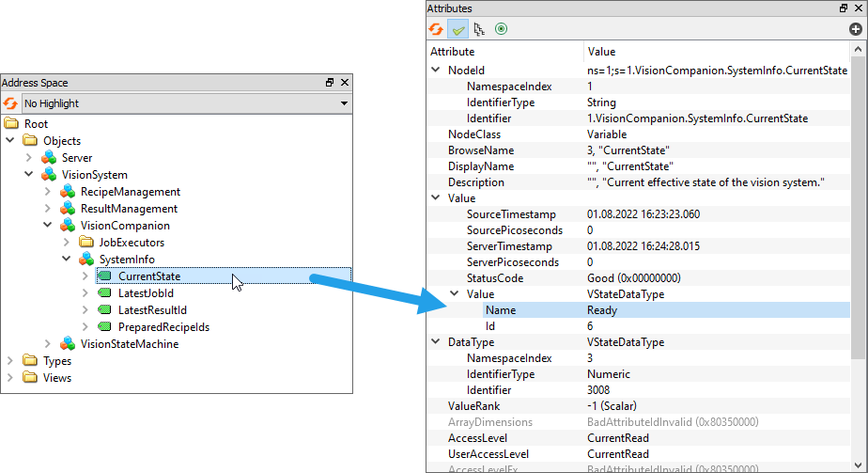Click the green circular target icon

[501, 29]
